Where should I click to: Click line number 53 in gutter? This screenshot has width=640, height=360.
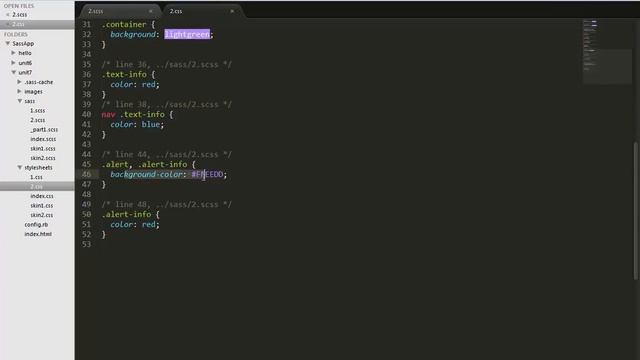click(x=87, y=244)
